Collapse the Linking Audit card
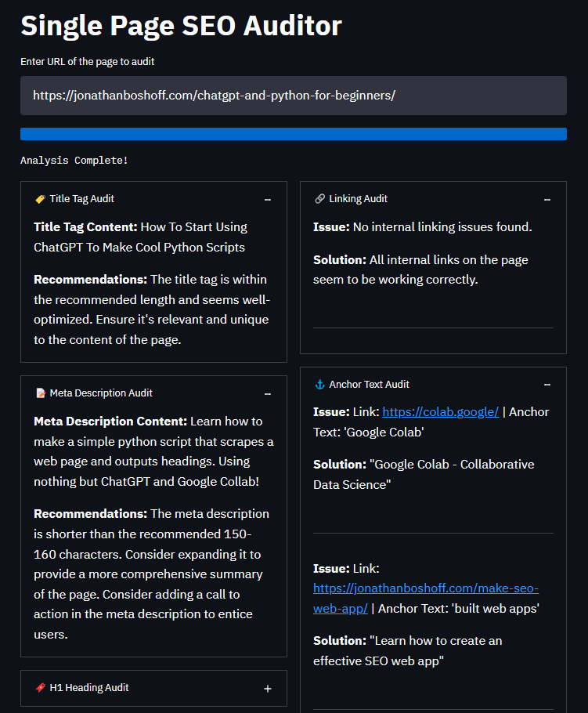 [547, 199]
